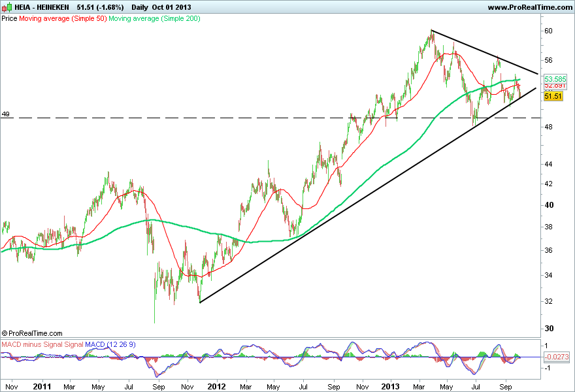
Task: Click the Oct 01 2013 date in the header
Action: (172, 7)
